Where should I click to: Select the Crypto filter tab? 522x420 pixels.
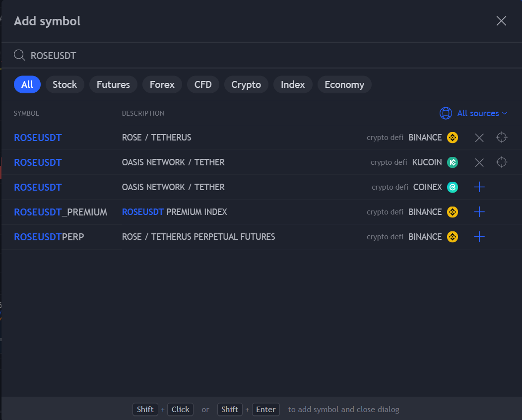click(x=246, y=84)
